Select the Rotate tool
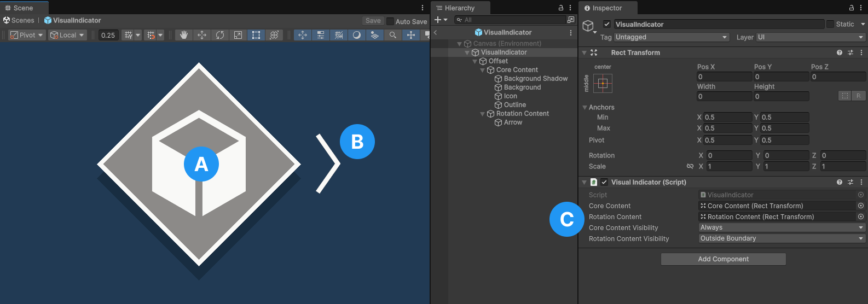The image size is (868, 304). tap(220, 35)
